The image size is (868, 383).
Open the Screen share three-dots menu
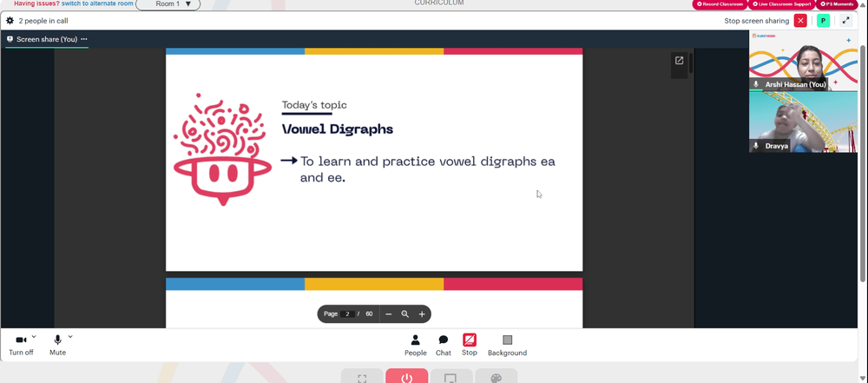(84, 39)
